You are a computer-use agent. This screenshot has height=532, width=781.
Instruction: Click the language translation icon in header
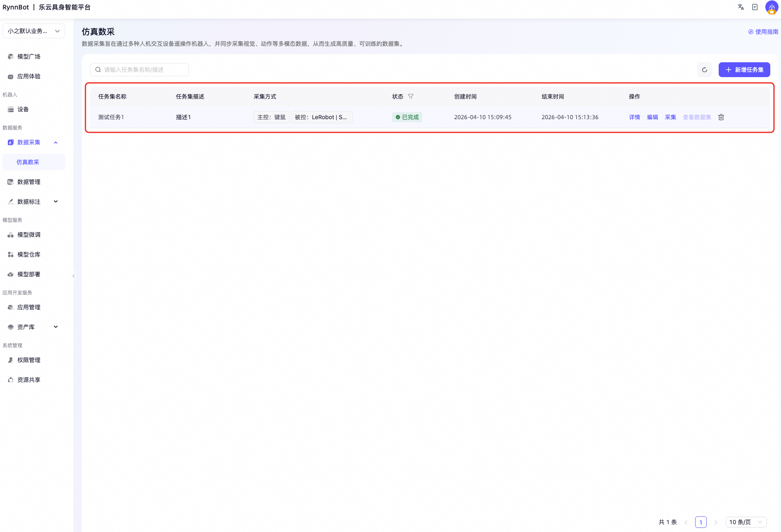[x=741, y=7]
